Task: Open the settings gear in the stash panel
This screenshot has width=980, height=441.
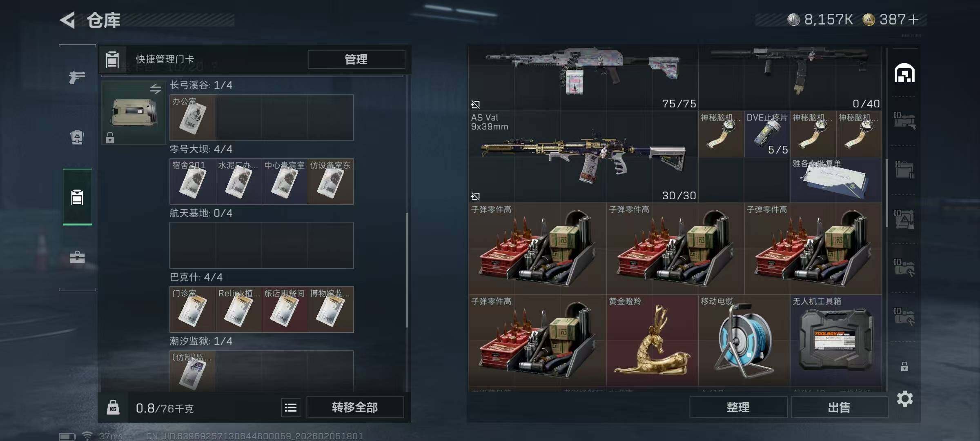Action: click(904, 399)
